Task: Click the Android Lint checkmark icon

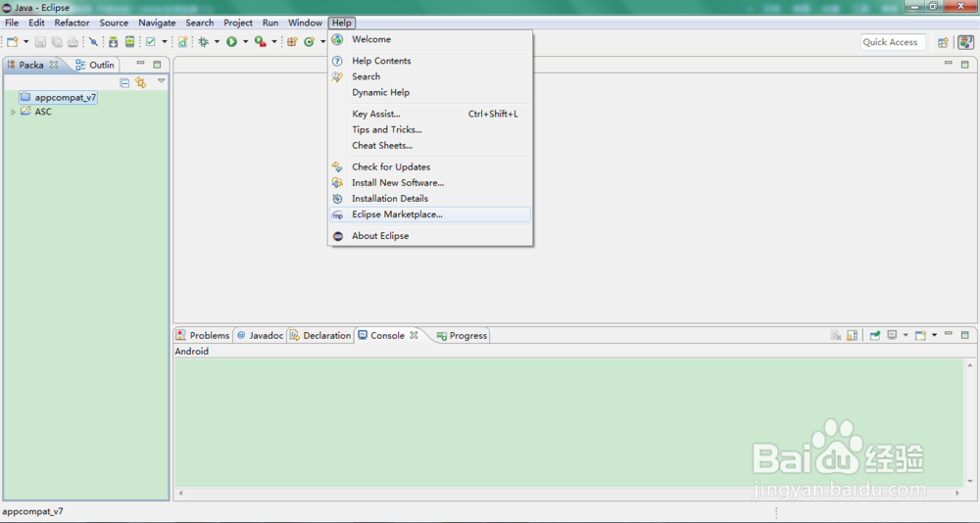Action: [151, 42]
